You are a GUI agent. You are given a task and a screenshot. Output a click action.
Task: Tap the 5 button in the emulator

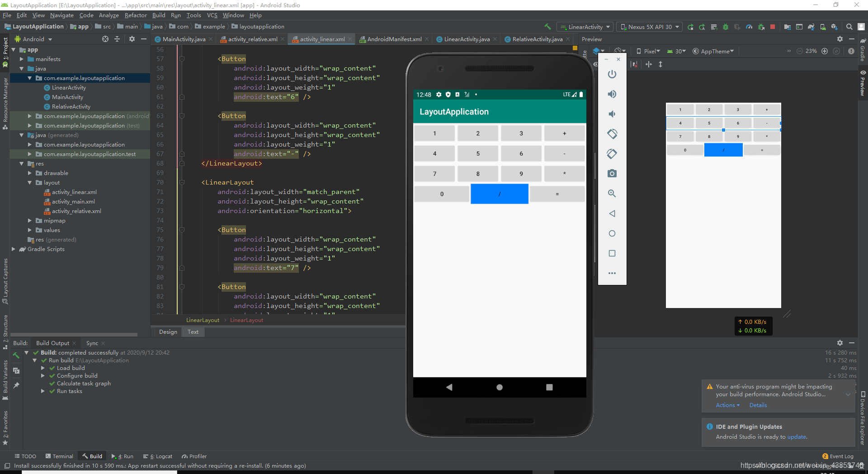pos(478,154)
